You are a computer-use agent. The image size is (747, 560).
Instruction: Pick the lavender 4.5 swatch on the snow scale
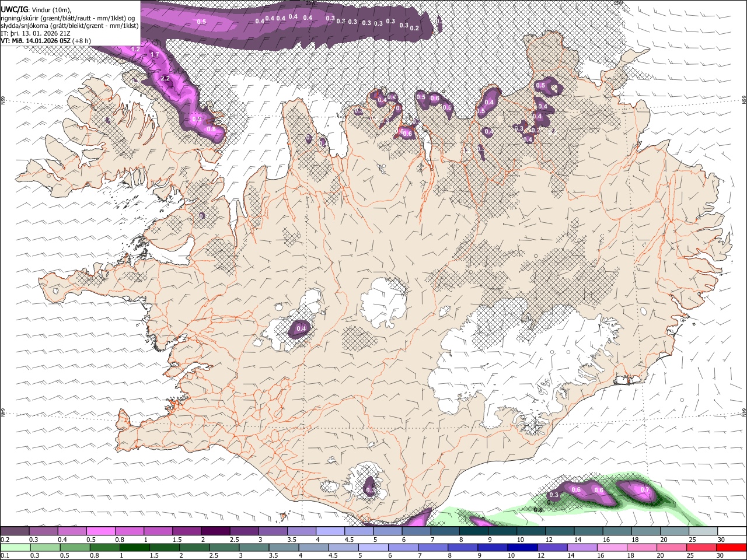[358, 531]
